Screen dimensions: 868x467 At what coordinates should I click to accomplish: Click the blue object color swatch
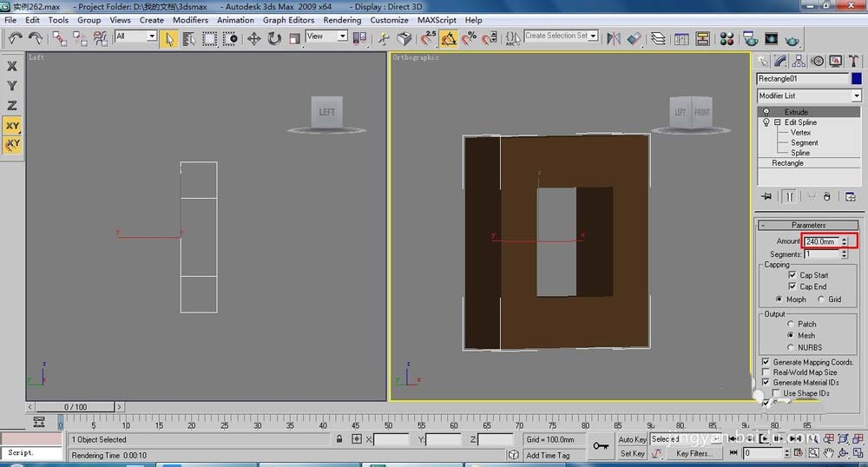tap(856, 78)
